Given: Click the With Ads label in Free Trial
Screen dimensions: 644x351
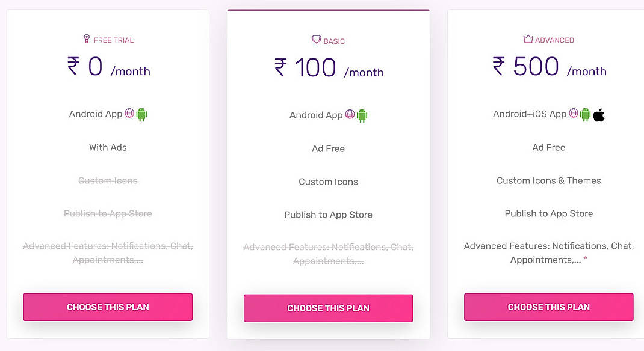Looking at the screenshot, I should [108, 147].
